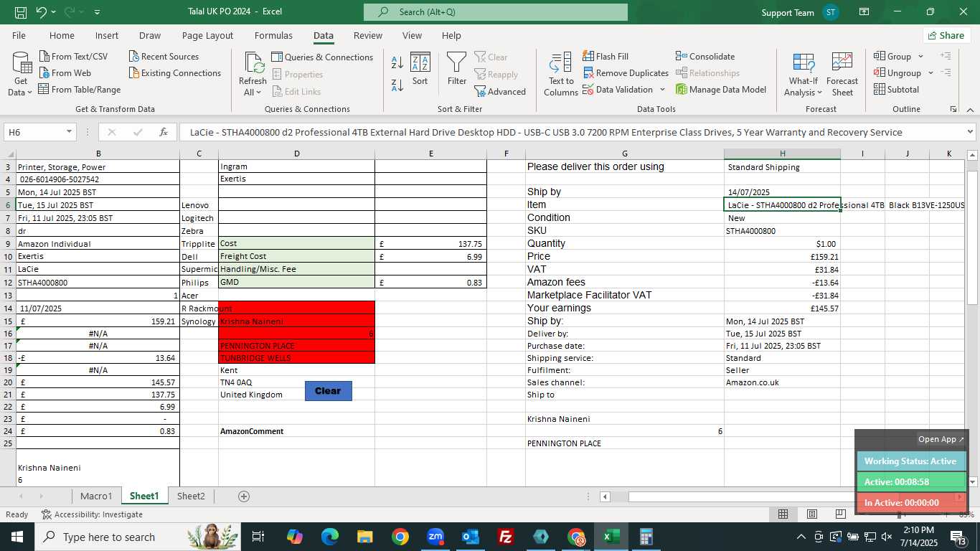This screenshot has width=980, height=551.
Task: Click the Undo arrow icon
Action: (x=42, y=12)
